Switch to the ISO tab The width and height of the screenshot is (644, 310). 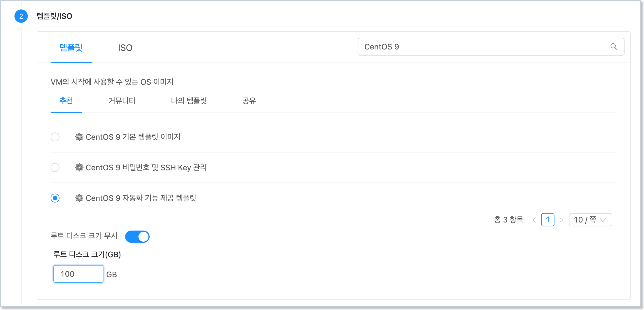click(x=125, y=47)
